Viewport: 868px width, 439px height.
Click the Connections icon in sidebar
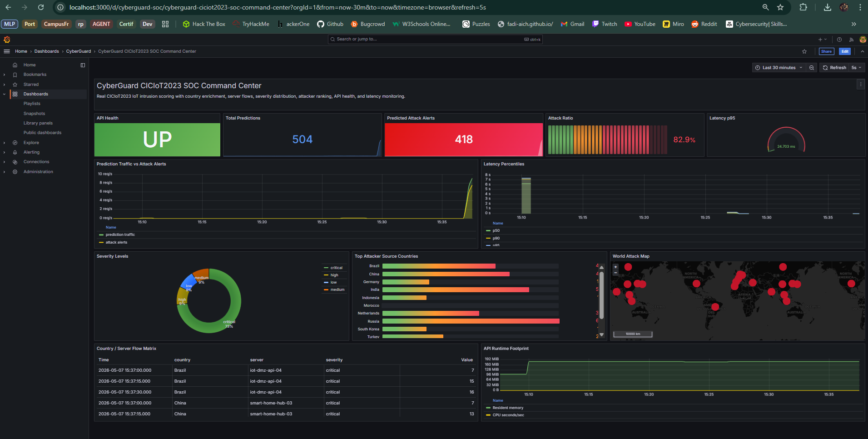pyautogui.click(x=15, y=162)
